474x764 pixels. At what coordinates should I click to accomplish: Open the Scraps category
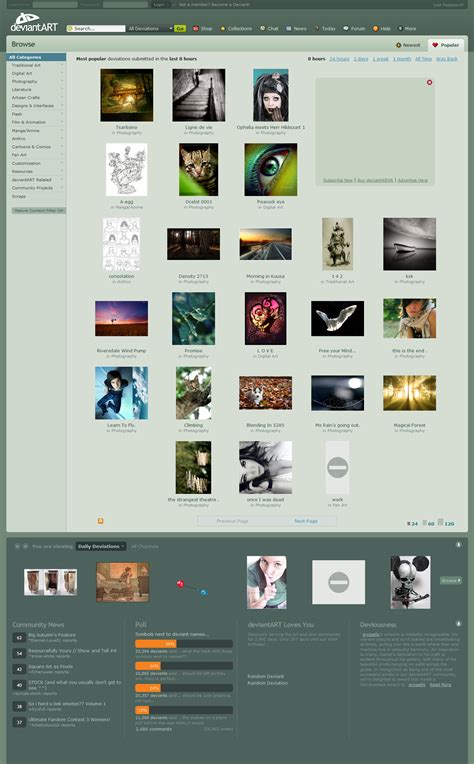click(x=19, y=196)
